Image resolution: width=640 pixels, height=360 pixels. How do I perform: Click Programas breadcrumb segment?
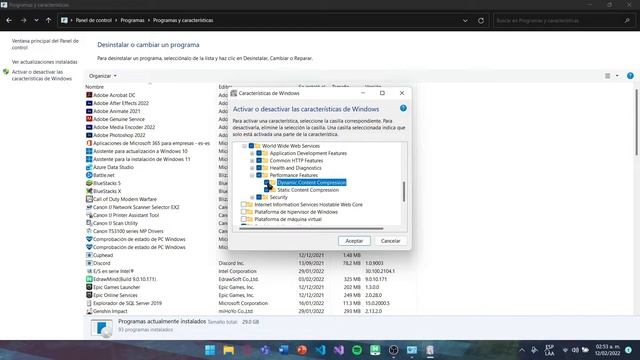click(x=132, y=20)
